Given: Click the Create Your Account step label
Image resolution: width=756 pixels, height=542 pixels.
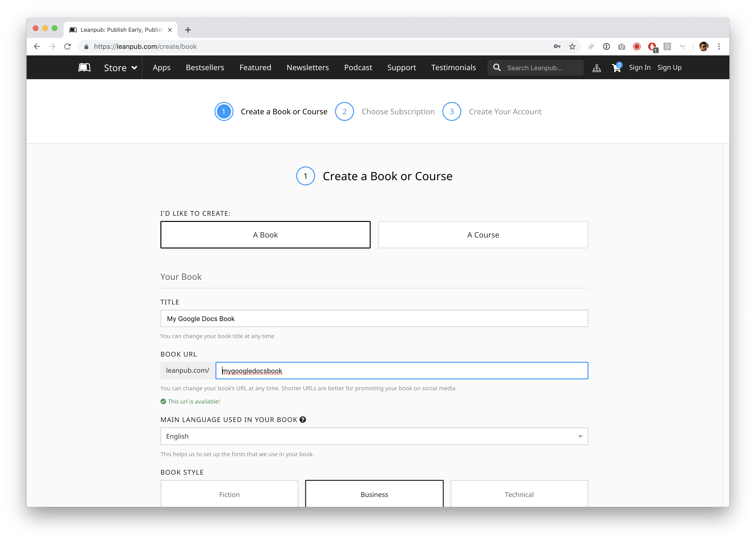Looking at the screenshot, I should (505, 112).
